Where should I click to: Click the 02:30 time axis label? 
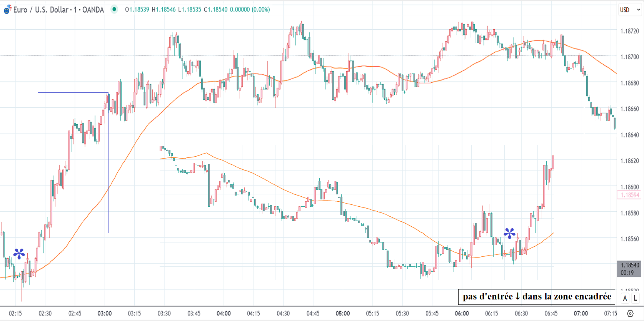pos(45,313)
